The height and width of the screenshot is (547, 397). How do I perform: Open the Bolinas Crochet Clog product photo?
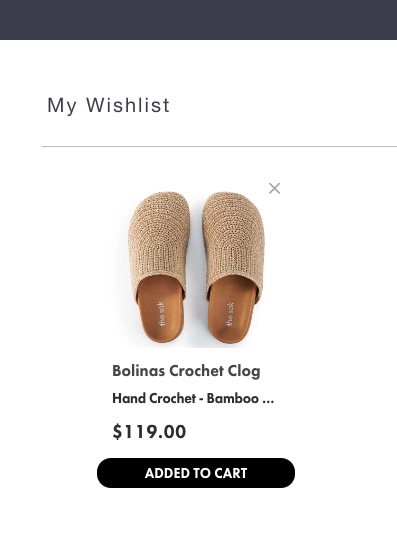click(x=196, y=267)
